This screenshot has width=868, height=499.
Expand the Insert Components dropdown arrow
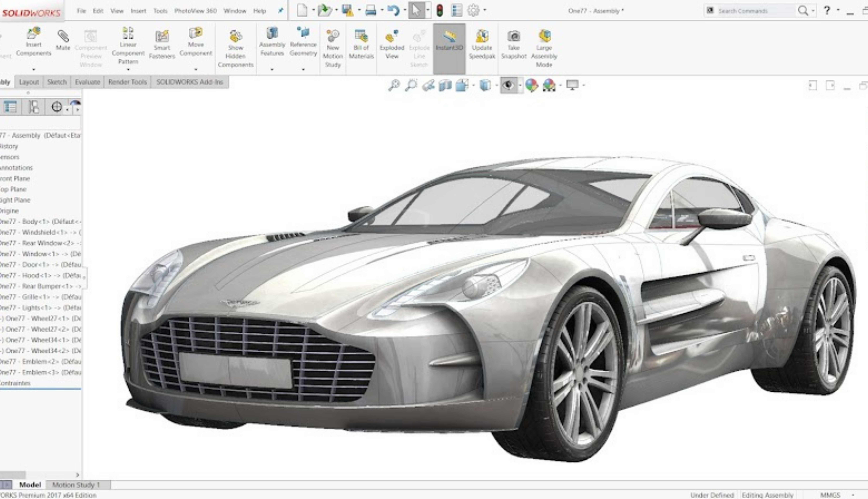pos(34,70)
